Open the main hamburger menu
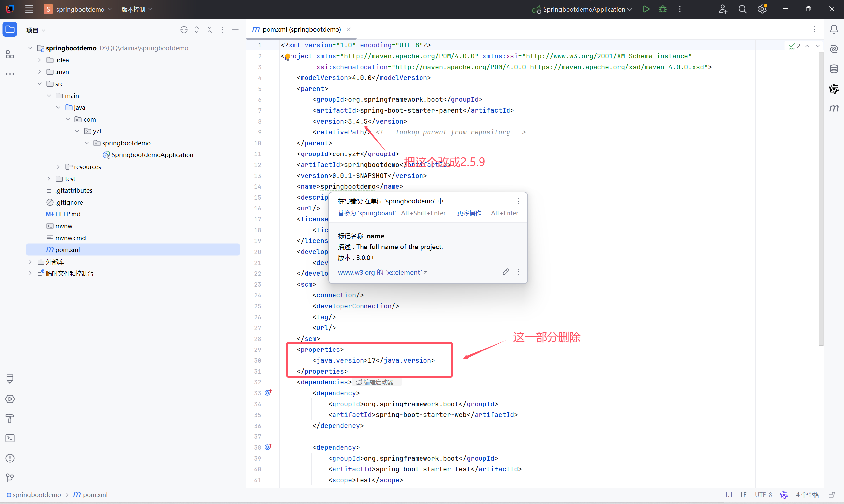844x504 pixels. [x=29, y=9]
